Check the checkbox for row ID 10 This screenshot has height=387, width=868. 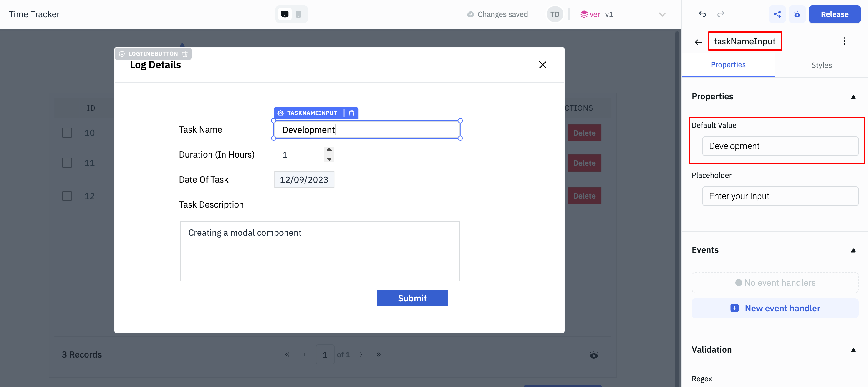click(67, 133)
